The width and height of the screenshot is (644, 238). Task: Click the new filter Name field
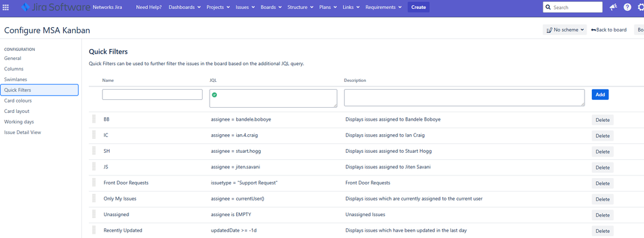[x=152, y=94]
